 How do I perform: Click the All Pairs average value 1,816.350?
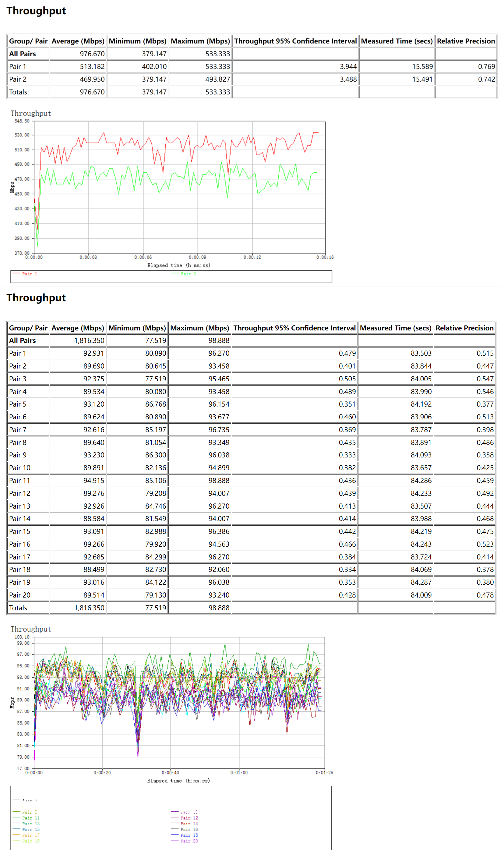point(89,340)
